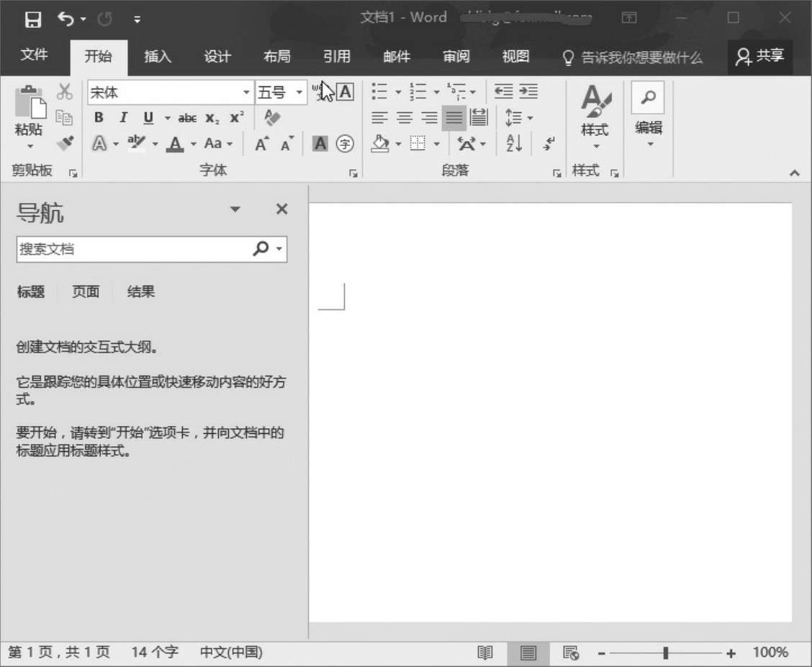Screen dimensions: 812x667
Task: Click the Save icon in quick access toolbar
Action: click(x=33, y=19)
